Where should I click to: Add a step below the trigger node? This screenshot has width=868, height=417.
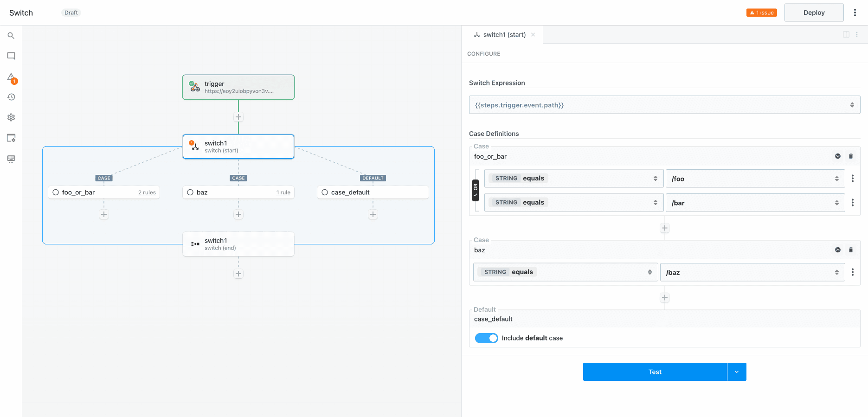pyautogui.click(x=238, y=117)
